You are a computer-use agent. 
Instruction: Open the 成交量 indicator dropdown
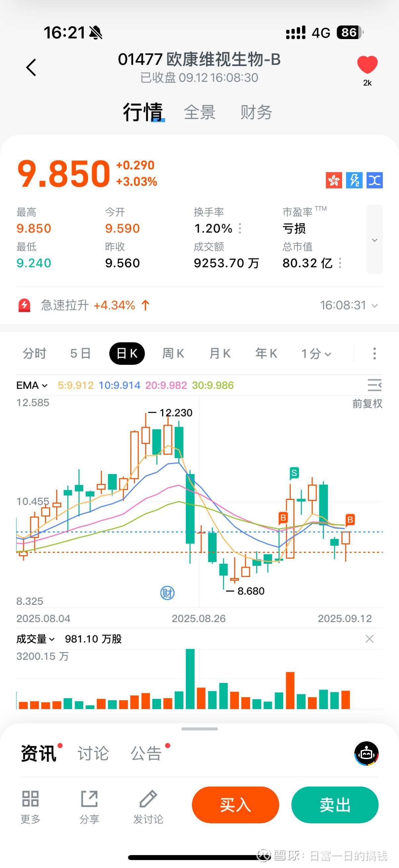pyautogui.click(x=35, y=639)
